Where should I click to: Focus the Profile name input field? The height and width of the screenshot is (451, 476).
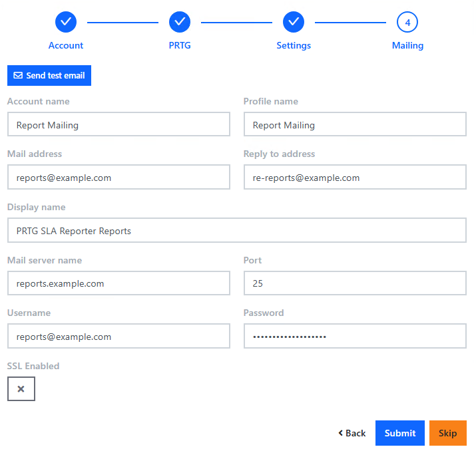[355, 124]
